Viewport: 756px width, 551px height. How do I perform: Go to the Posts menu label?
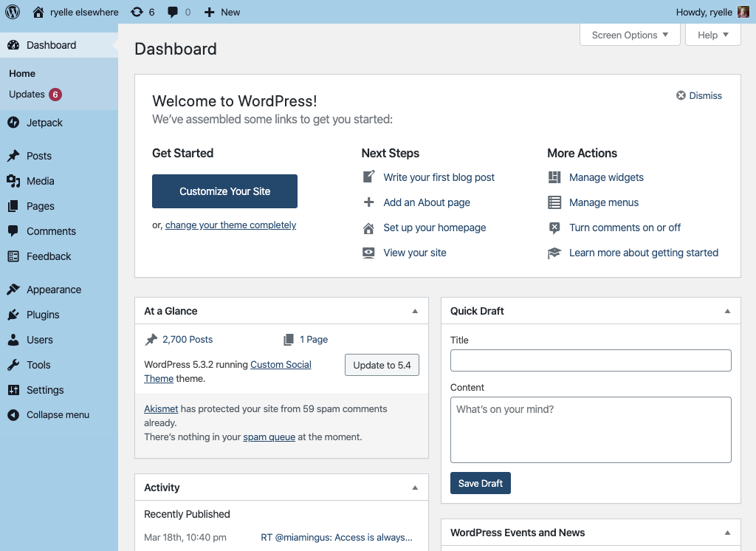point(39,156)
